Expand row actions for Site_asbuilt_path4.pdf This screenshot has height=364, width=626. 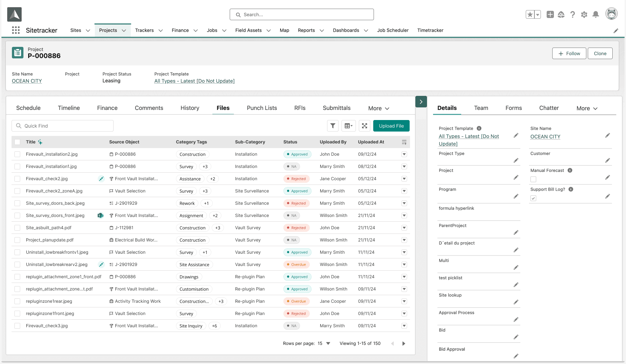pyautogui.click(x=404, y=228)
